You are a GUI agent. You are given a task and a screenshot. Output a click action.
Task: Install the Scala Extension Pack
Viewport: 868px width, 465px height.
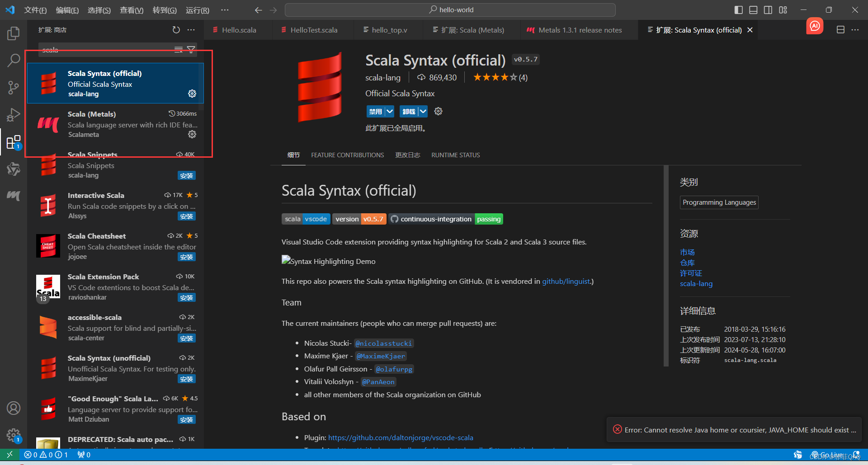(x=187, y=298)
